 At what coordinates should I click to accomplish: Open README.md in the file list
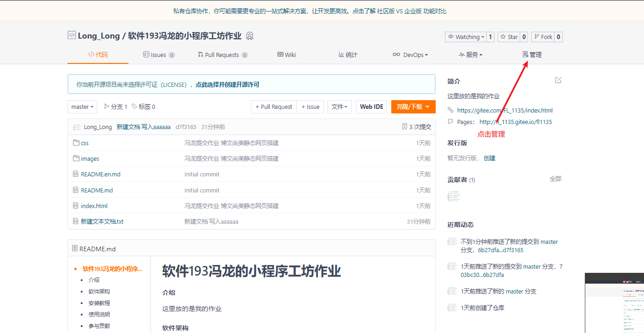point(97,190)
